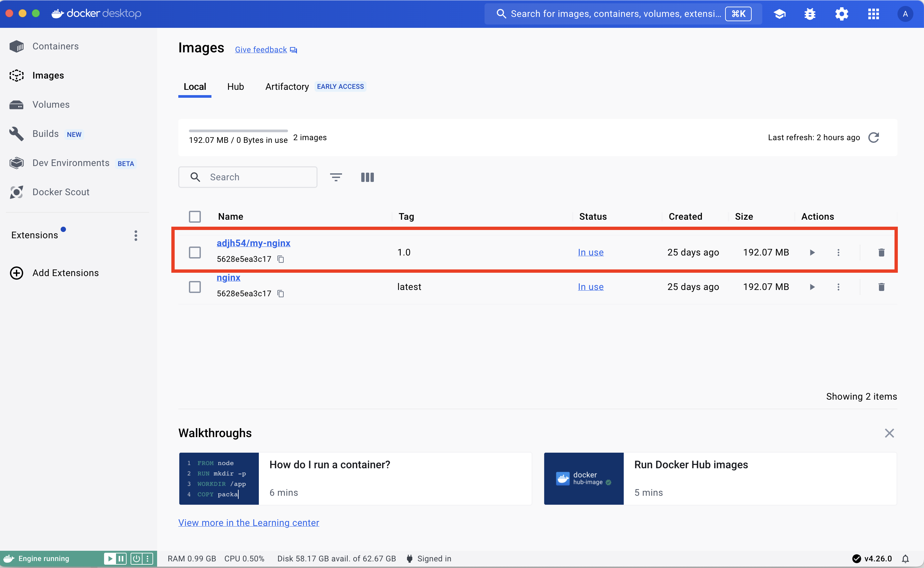Screen dimensions: 924x568
Task: Open Docker Scout in sidebar
Action: 61,192
